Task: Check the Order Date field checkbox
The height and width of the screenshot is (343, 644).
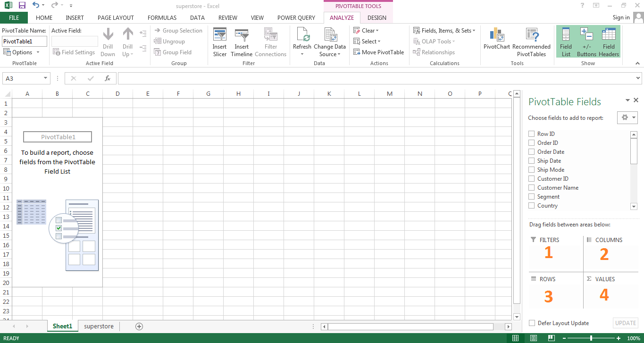Action: (x=532, y=152)
